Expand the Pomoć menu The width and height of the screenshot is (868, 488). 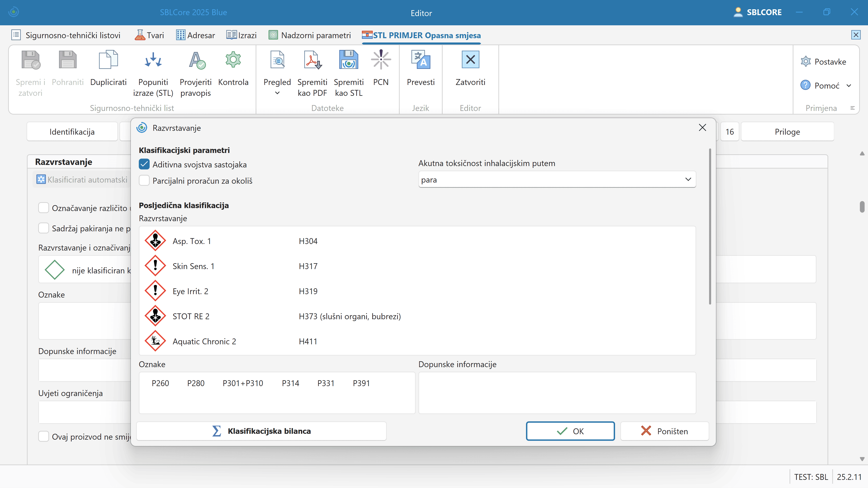pos(849,86)
